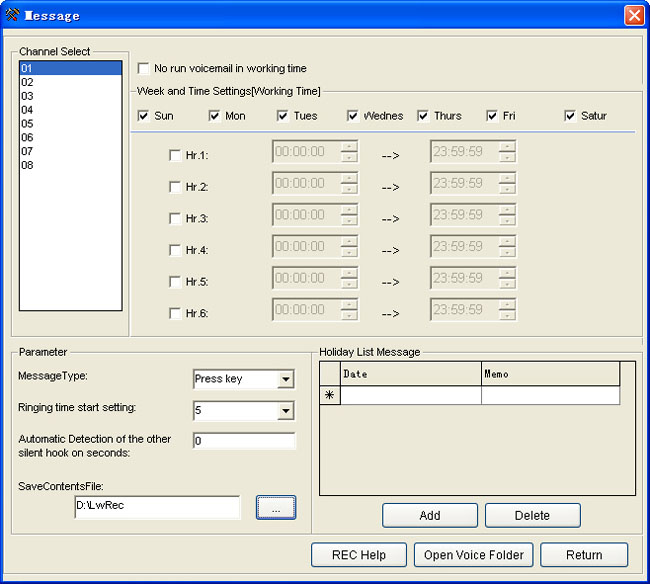Close the Message dialog window
Viewport: 650px width, 584px height.
coord(633,15)
